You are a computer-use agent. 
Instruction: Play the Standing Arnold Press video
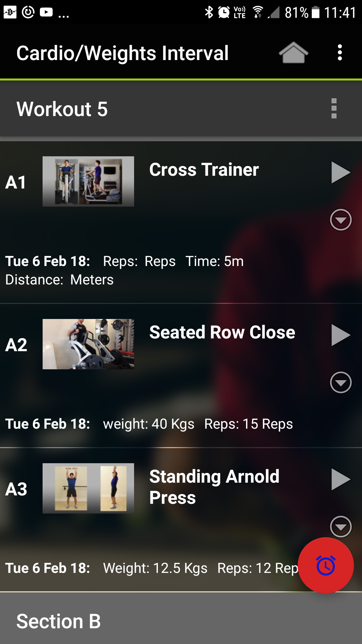tap(341, 479)
